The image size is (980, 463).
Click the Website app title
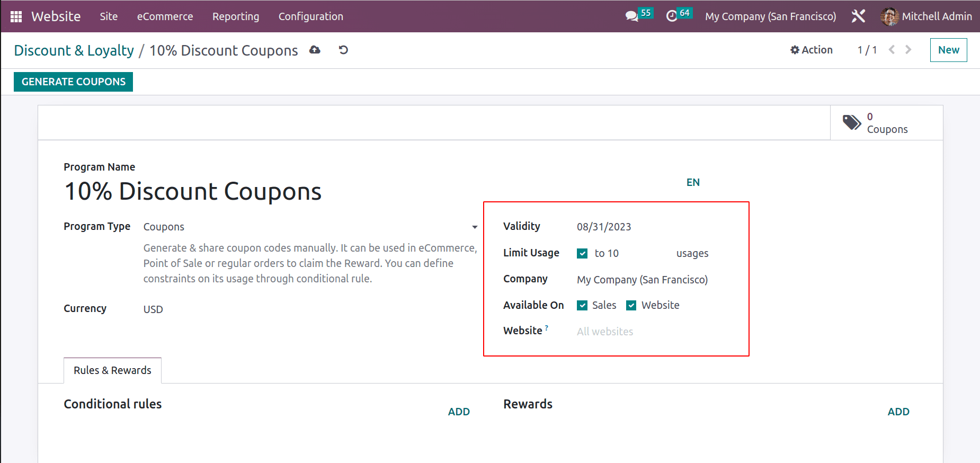[56, 16]
